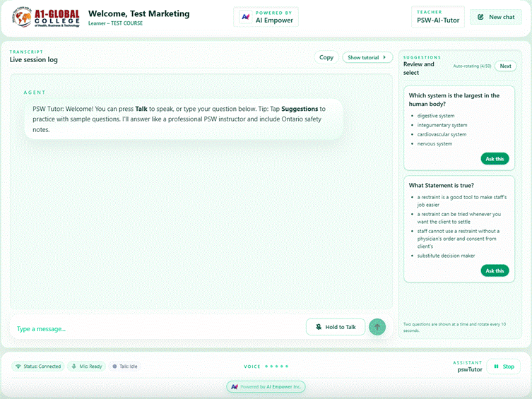
Task: Click 'integumentary system' option
Action: point(442,125)
